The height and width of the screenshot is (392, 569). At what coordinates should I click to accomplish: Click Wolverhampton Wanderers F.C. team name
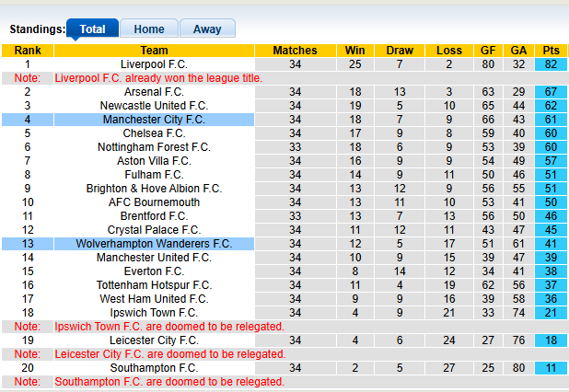[x=154, y=244]
